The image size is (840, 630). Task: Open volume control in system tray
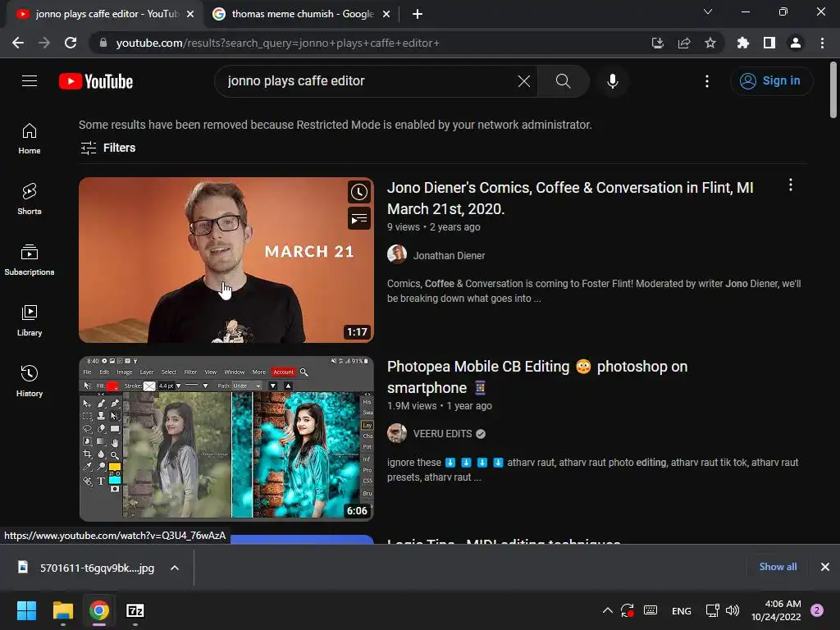pyautogui.click(x=733, y=610)
